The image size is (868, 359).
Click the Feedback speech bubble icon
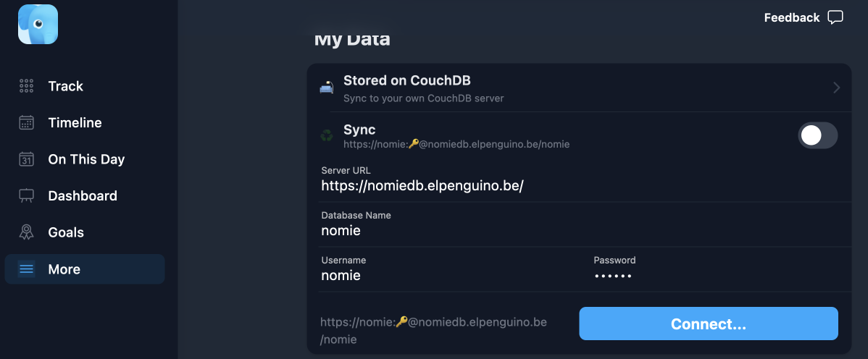tap(835, 17)
